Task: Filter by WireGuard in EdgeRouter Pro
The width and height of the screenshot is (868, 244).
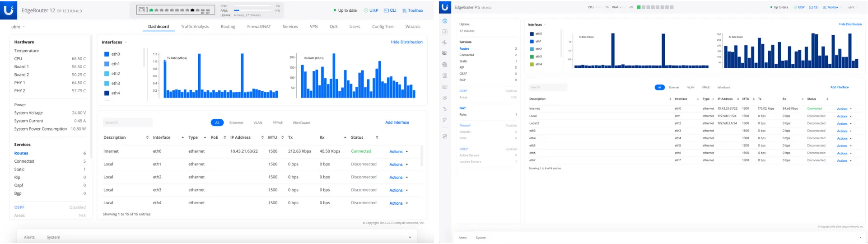Action: 723,88
